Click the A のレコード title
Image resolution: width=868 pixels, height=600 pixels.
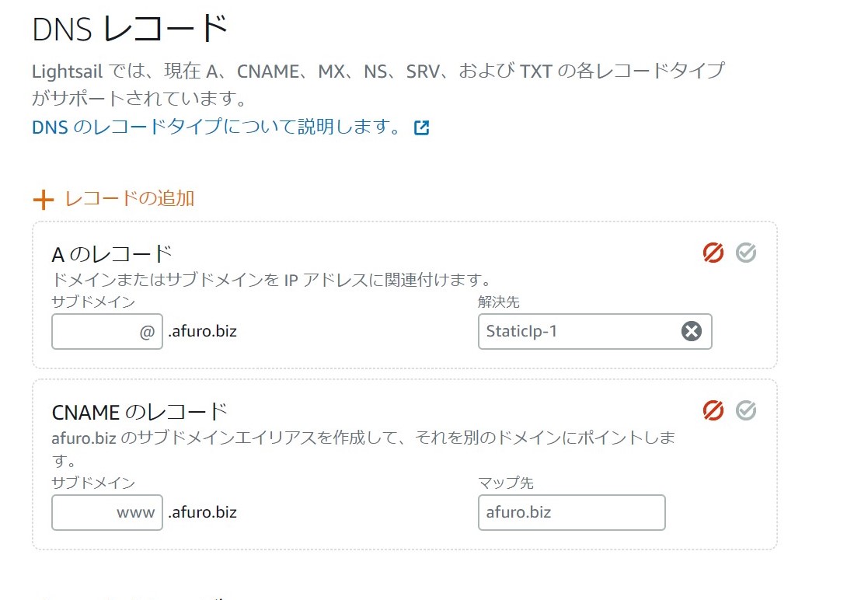coord(111,253)
